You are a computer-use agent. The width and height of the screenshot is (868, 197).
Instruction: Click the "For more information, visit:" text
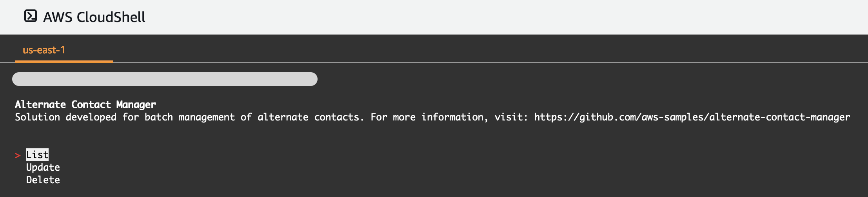[449, 117]
